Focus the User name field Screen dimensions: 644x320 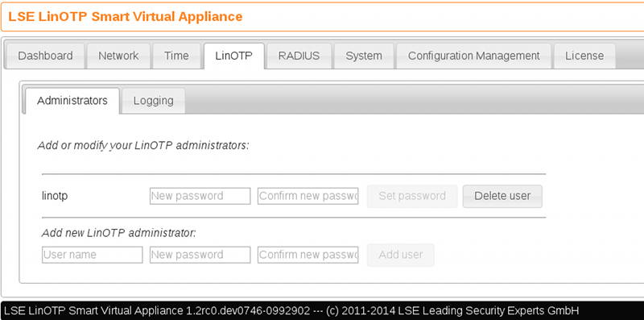93,255
